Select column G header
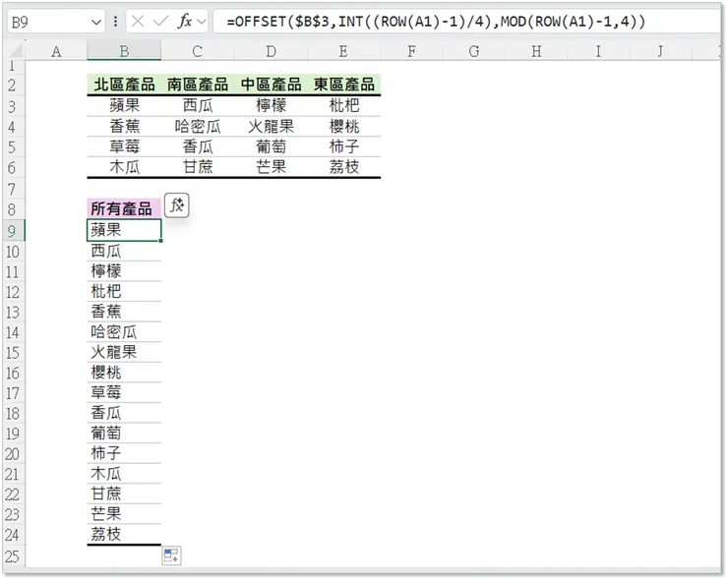The width and height of the screenshot is (728, 580). coord(473,51)
